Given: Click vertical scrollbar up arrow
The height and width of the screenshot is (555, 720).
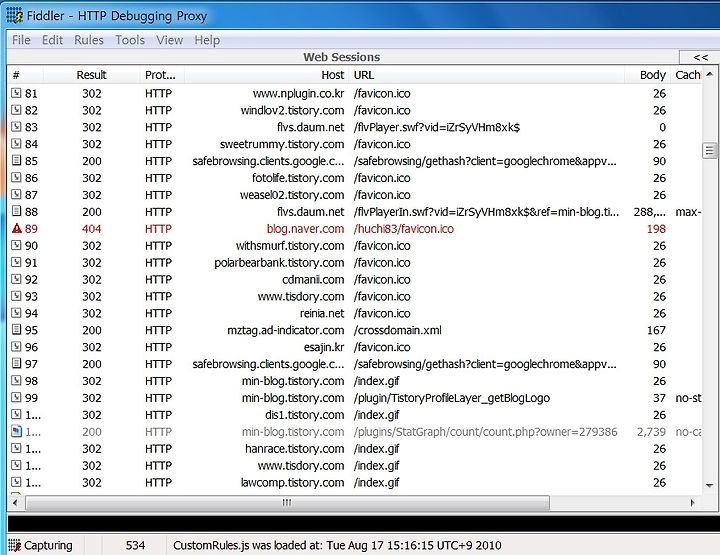Looking at the screenshot, I should [x=709, y=74].
